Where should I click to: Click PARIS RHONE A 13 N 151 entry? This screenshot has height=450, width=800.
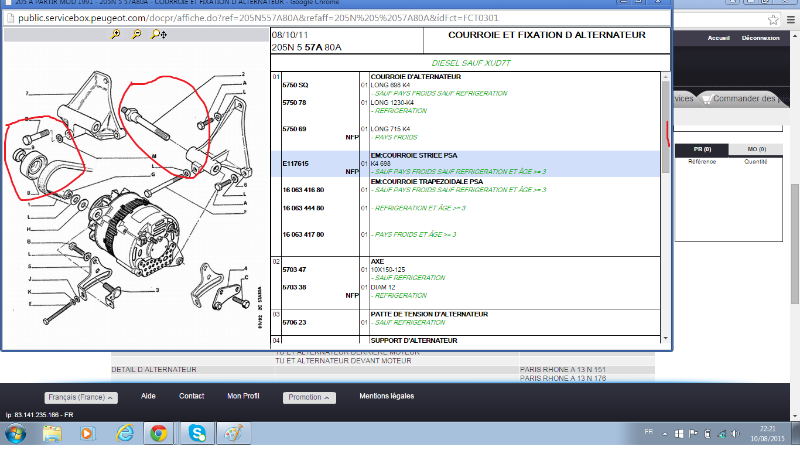pyautogui.click(x=563, y=369)
